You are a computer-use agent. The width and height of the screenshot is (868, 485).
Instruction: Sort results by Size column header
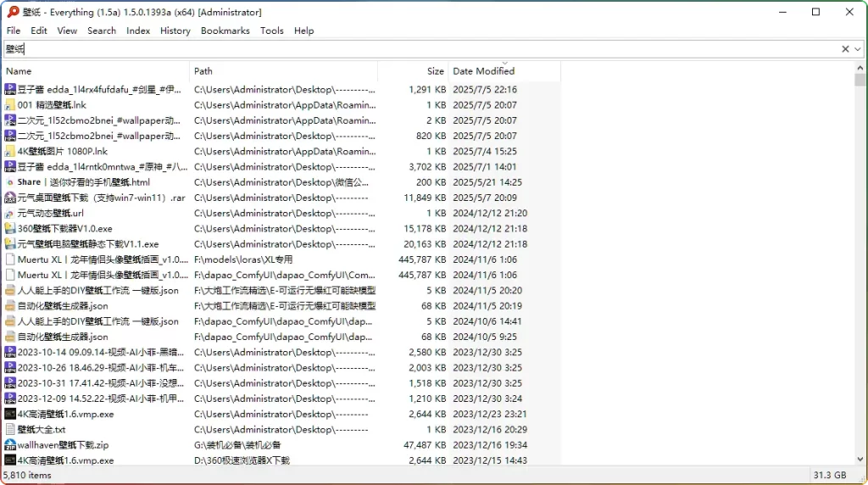pos(413,71)
